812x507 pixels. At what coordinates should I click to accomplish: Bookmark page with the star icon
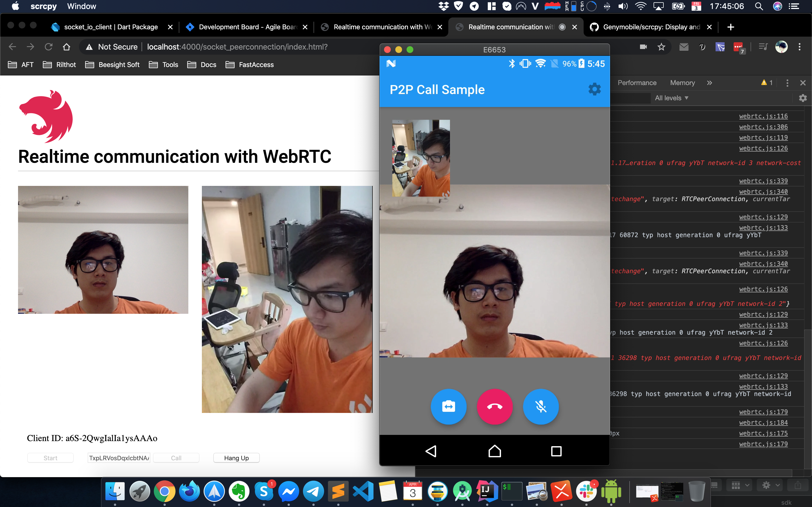coord(661,47)
